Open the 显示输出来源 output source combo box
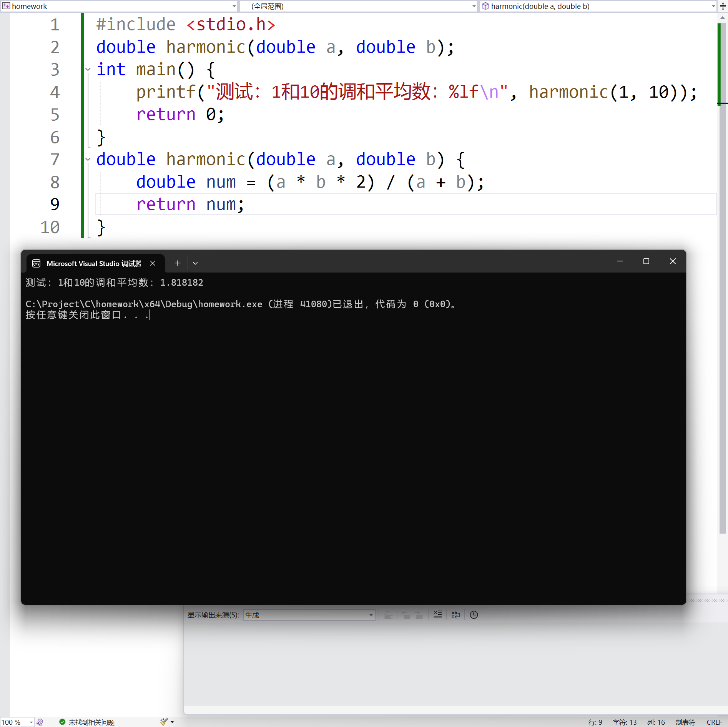 [309, 615]
